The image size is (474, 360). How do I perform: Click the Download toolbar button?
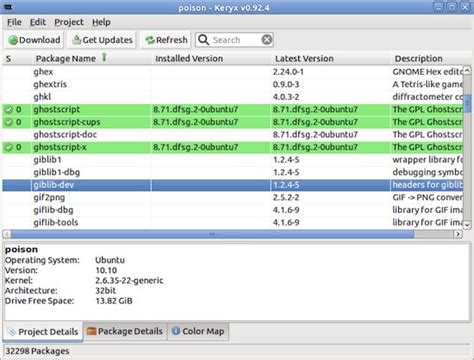coord(34,40)
